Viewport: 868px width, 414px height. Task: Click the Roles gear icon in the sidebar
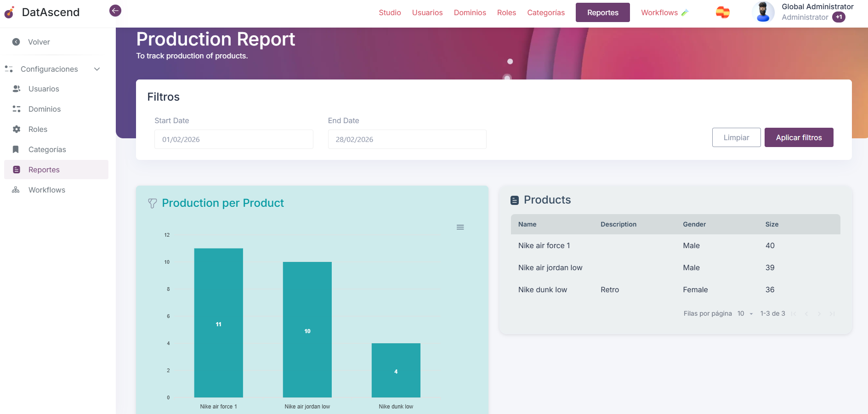(x=17, y=130)
